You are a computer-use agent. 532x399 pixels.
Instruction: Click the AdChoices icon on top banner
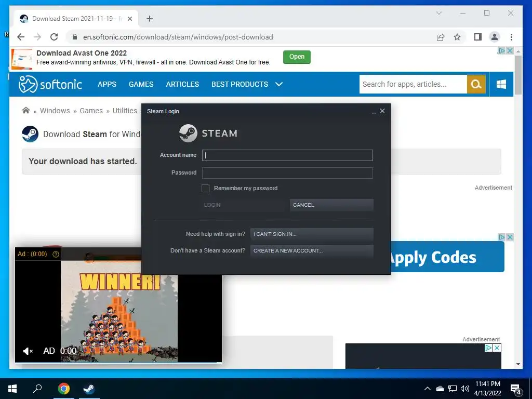(x=501, y=50)
